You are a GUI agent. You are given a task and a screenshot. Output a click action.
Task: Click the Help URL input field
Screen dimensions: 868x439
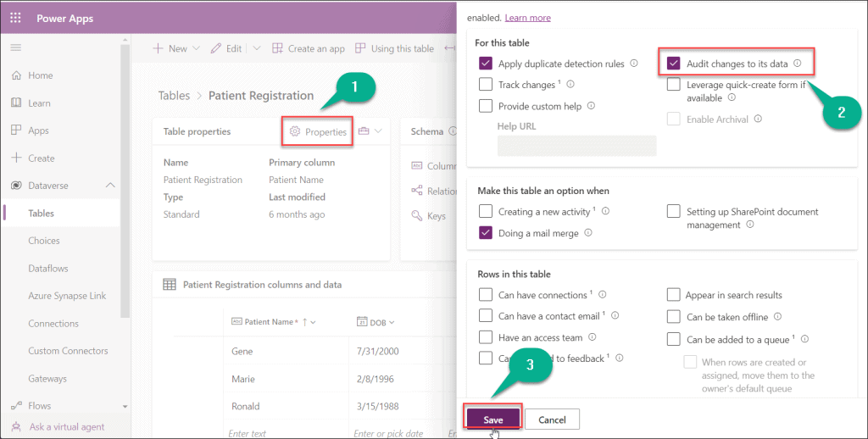pyautogui.click(x=576, y=146)
